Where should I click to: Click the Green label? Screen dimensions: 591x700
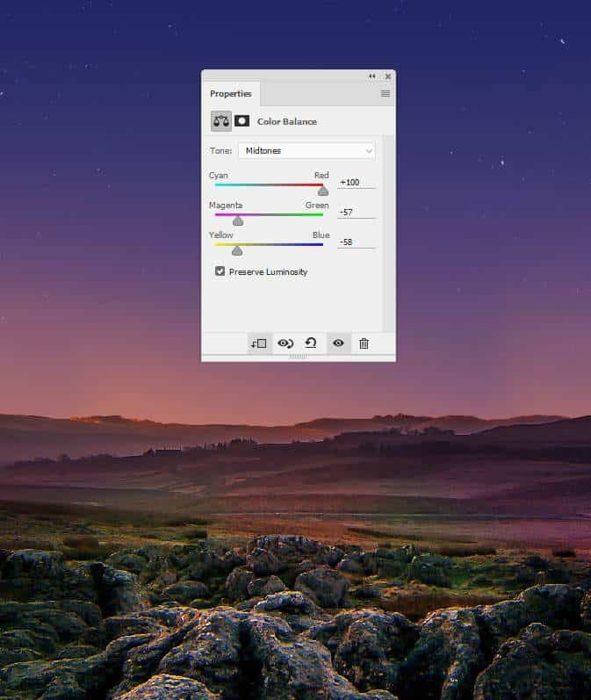pyautogui.click(x=317, y=206)
